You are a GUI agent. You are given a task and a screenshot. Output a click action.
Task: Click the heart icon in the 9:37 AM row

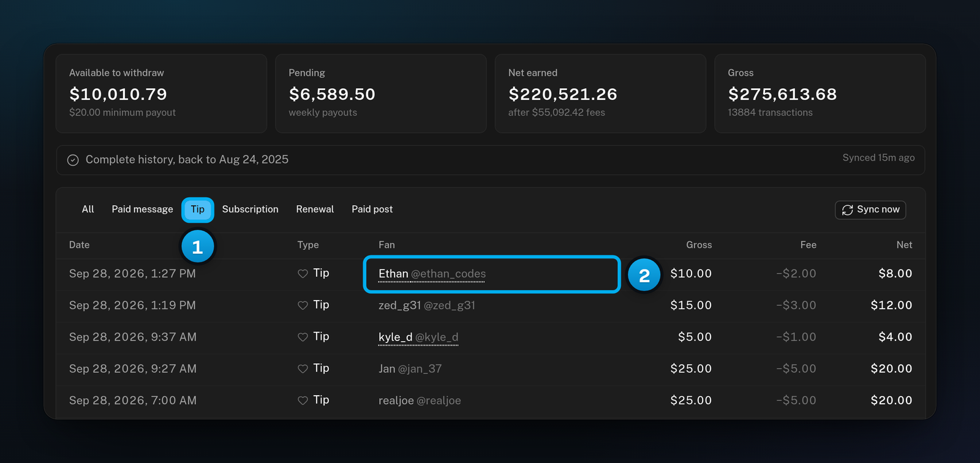pyautogui.click(x=303, y=337)
